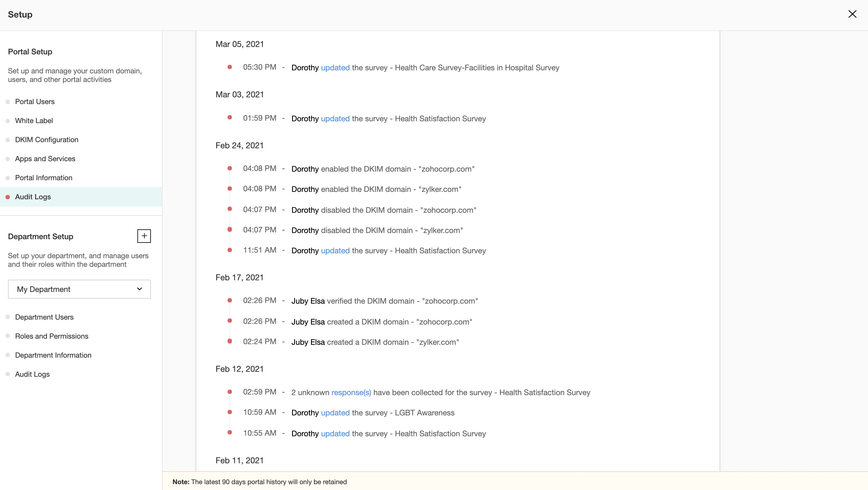Select Apps and Services
The image size is (868, 490).
coord(45,159)
